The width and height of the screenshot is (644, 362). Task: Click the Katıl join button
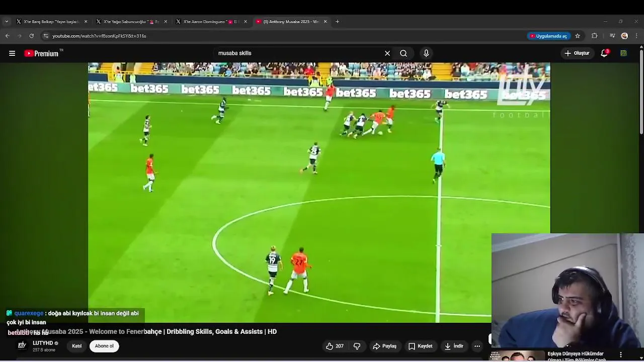76,346
